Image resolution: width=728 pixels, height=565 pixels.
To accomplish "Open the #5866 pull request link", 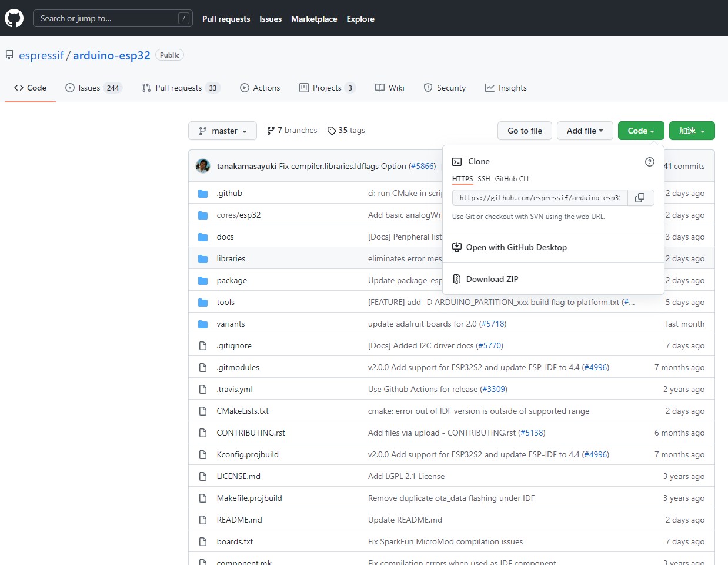I will point(423,166).
